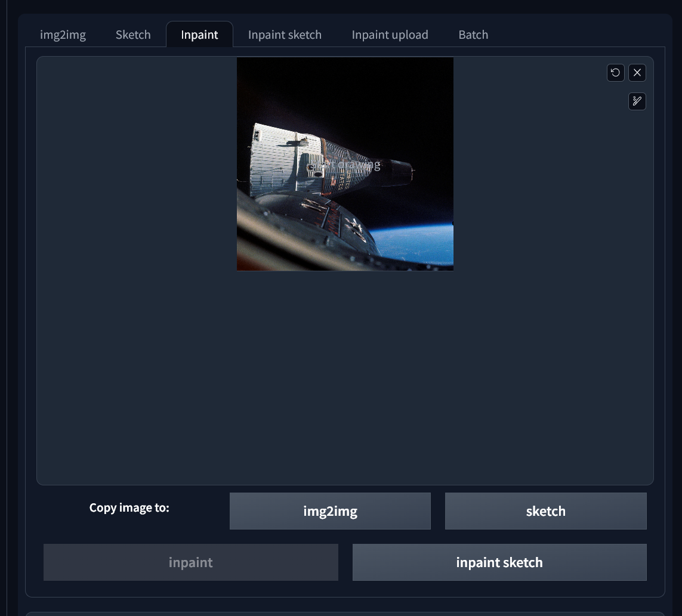Copy the image to sketch
682x616 pixels.
pyautogui.click(x=545, y=511)
